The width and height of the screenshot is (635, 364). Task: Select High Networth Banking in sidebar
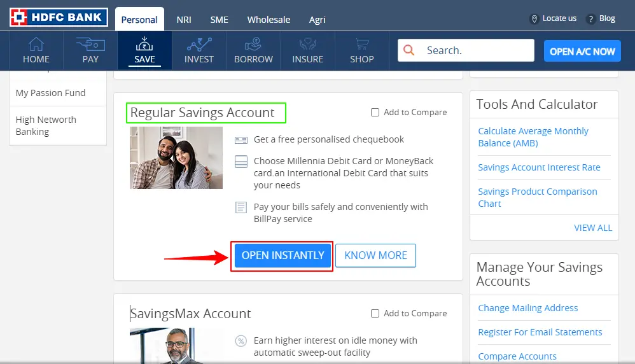(46, 125)
